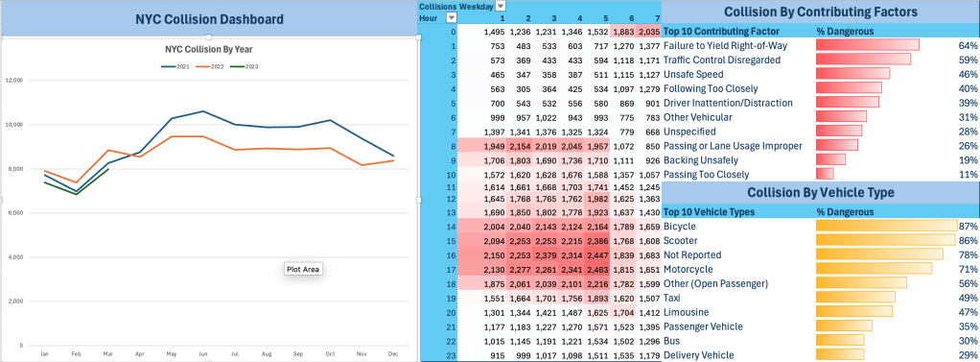This screenshot has width=980, height=362.
Task: Click the Plot Area tooltip label
Action: pos(303,269)
